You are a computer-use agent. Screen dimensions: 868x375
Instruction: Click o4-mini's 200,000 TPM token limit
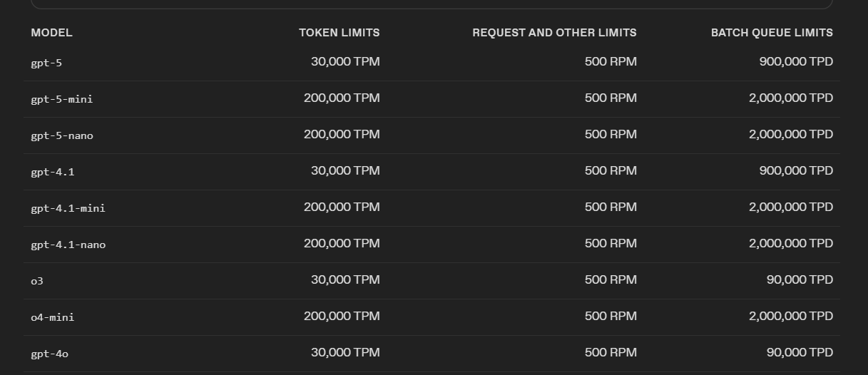(342, 317)
